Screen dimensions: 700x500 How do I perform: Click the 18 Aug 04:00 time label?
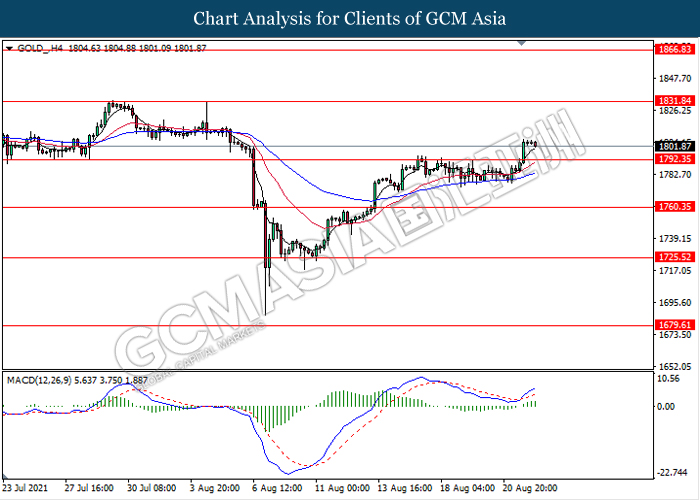pos(467,488)
